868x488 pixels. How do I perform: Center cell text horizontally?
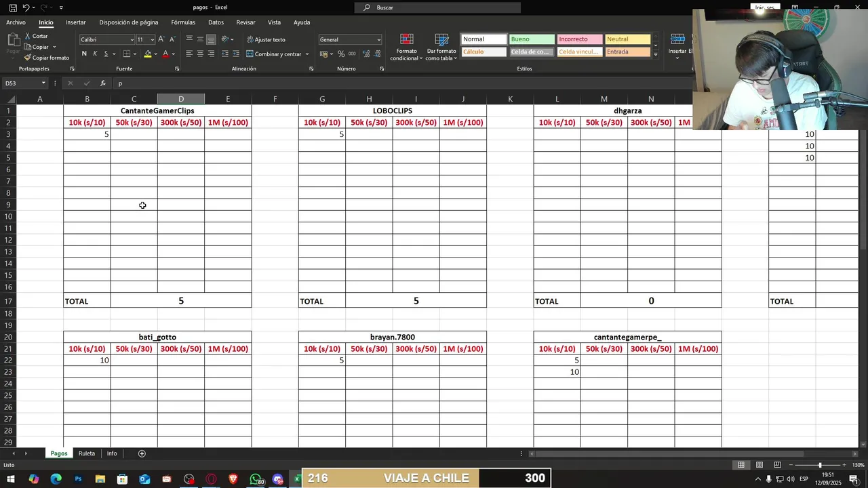(200, 54)
